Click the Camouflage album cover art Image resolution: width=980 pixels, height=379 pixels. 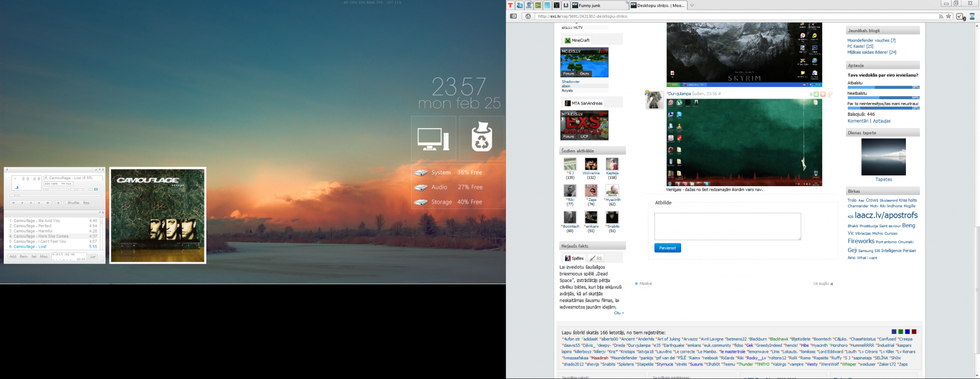pyautogui.click(x=158, y=216)
